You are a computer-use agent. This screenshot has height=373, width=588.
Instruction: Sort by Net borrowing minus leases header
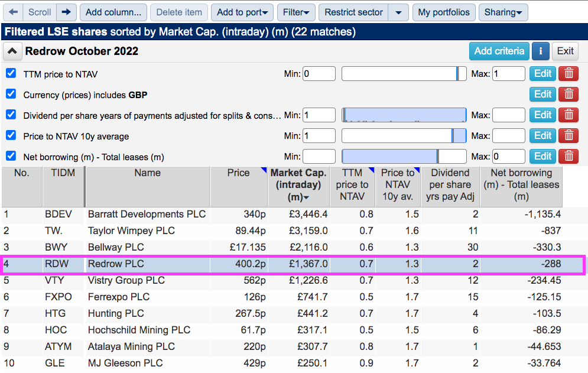pos(521,187)
